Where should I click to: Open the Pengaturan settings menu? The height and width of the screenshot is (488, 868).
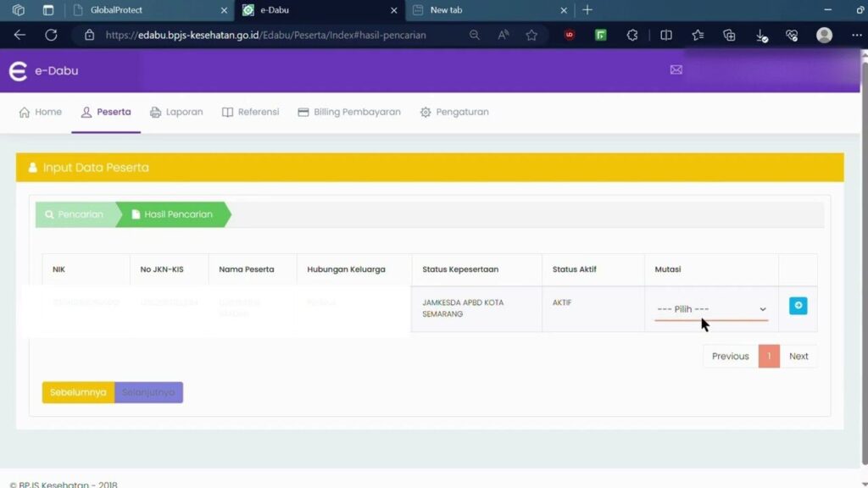[454, 112]
